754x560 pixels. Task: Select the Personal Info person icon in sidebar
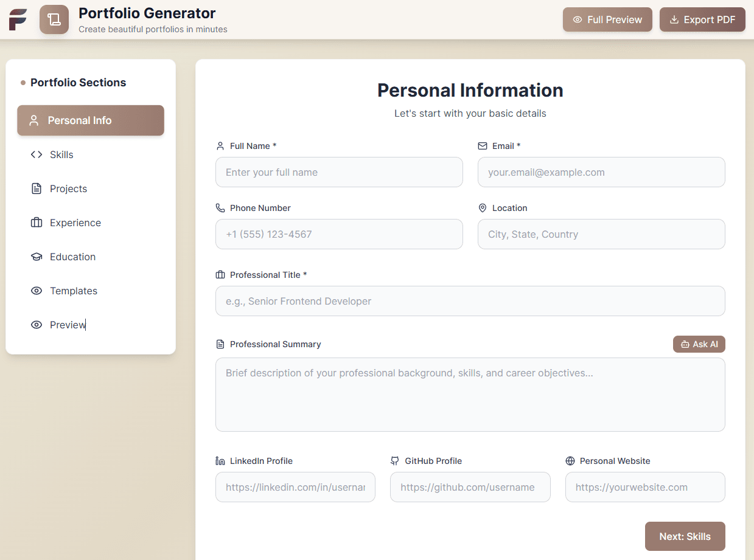point(35,120)
